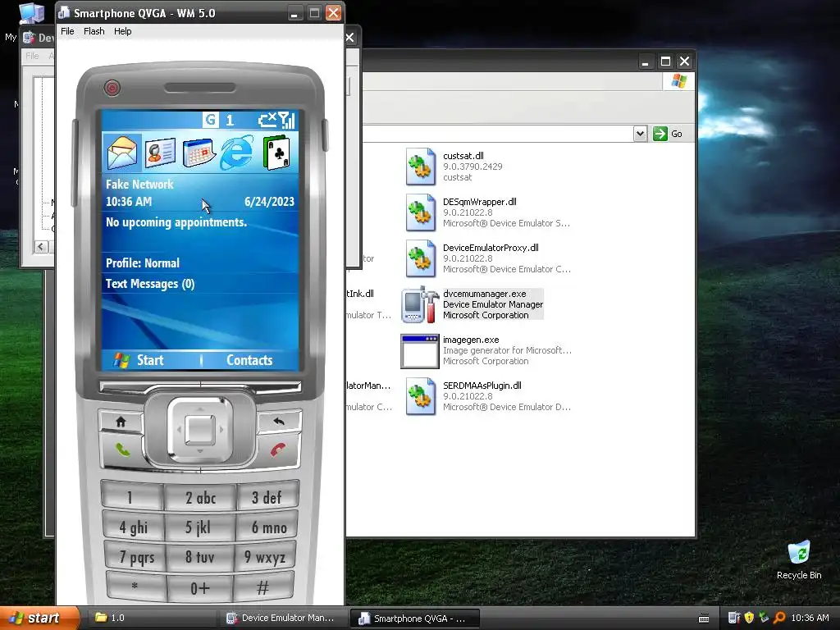This screenshot has width=840, height=630.
Task: Select DESqmWrapper.dll file icon
Action: coord(421,212)
